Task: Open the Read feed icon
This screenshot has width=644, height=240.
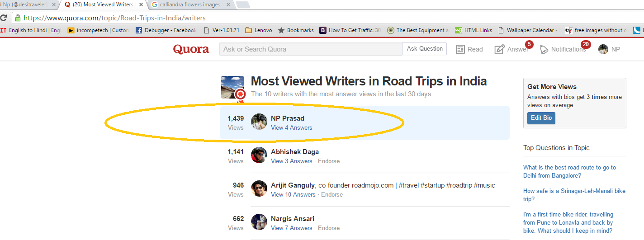Action: [460, 49]
